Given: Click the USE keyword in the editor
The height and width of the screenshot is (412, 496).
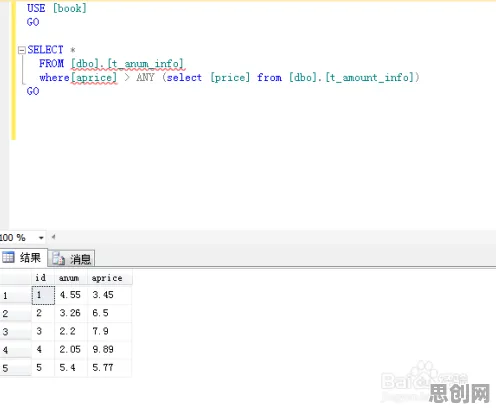Looking at the screenshot, I should pyautogui.click(x=36, y=8).
